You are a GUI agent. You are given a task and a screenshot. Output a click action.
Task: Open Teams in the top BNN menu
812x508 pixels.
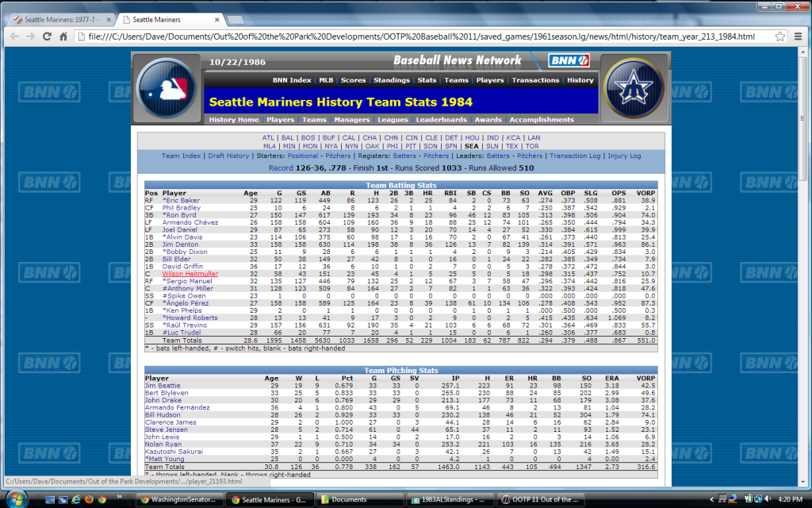456,80
